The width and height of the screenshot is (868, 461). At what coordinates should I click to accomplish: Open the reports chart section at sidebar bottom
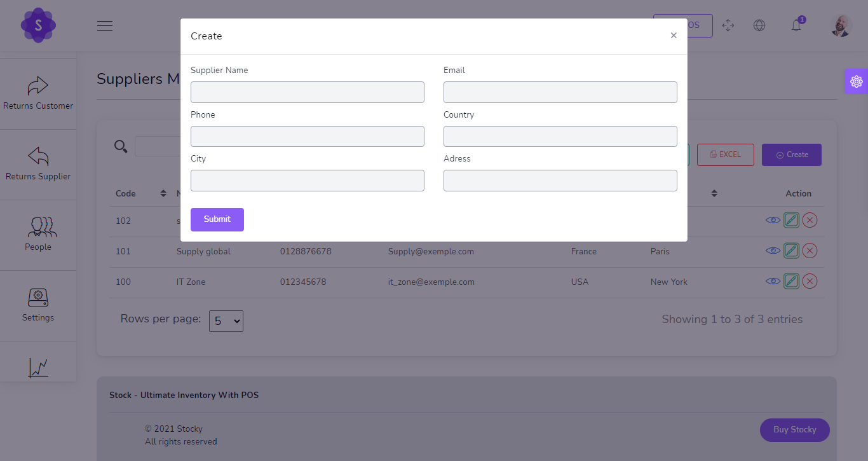coord(38,368)
